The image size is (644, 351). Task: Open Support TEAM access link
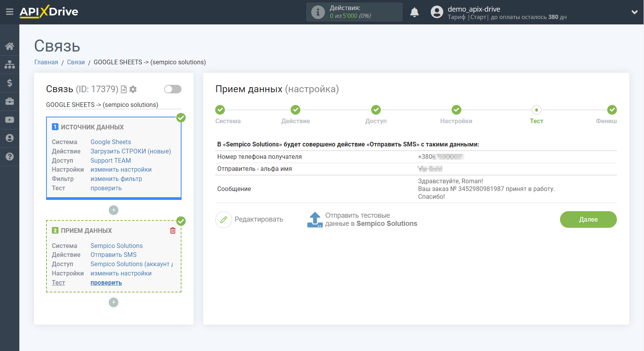coord(111,161)
